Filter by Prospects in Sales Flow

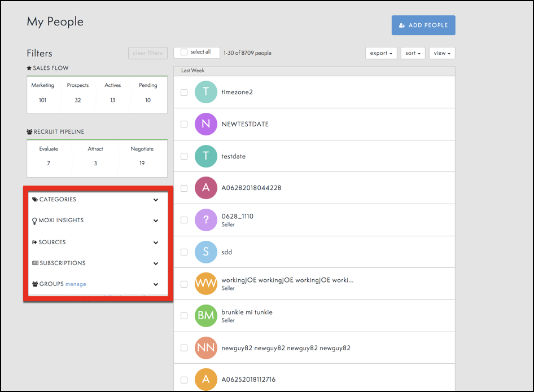[78, 93]
